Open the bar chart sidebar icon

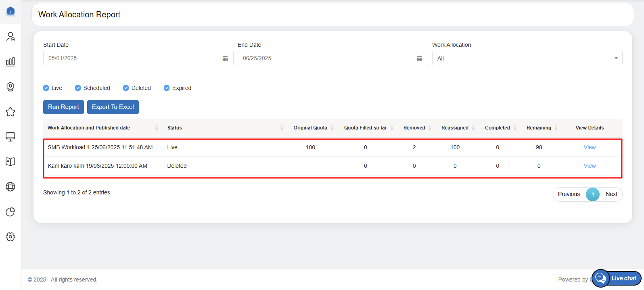(10, 62)
